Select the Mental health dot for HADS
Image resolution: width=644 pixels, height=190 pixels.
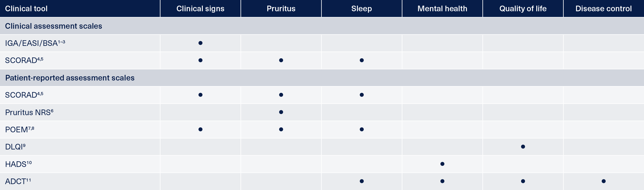(x=442, y=164)
